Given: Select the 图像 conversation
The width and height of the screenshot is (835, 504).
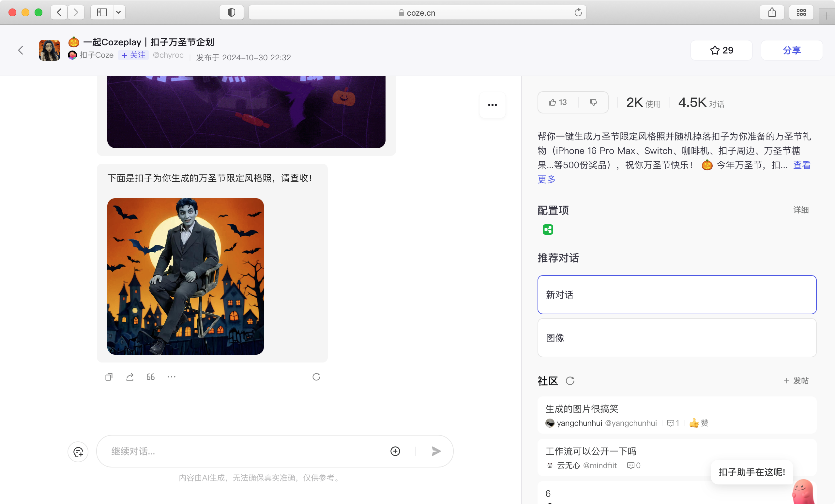Looking at the screenshot, I should point(677,338).
